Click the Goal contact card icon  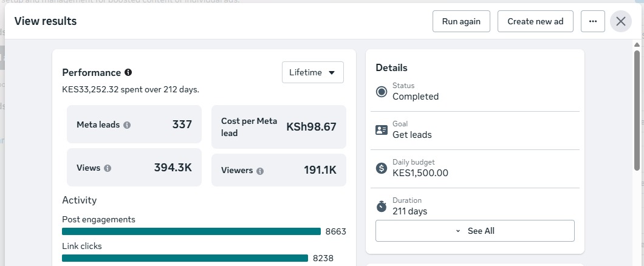tap(382, 130)
